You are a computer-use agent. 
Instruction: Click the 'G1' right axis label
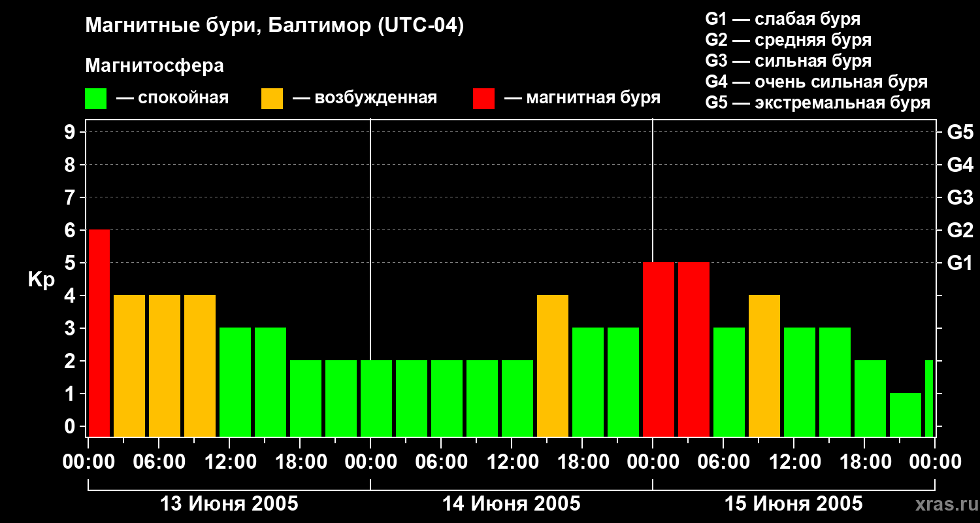click(x=960, y=263)
